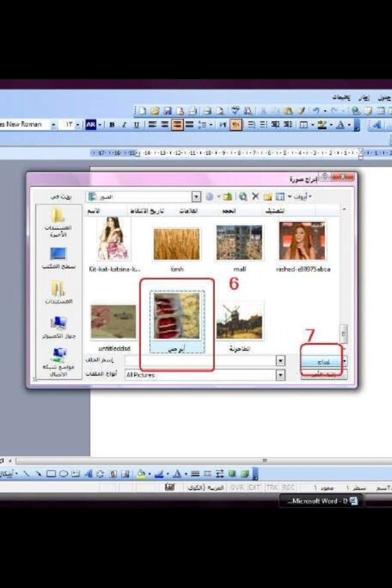Click the WordArt icon in drawing toolbar
The width and height of the screenshot is (392, 588).
(x=88, y=474)
